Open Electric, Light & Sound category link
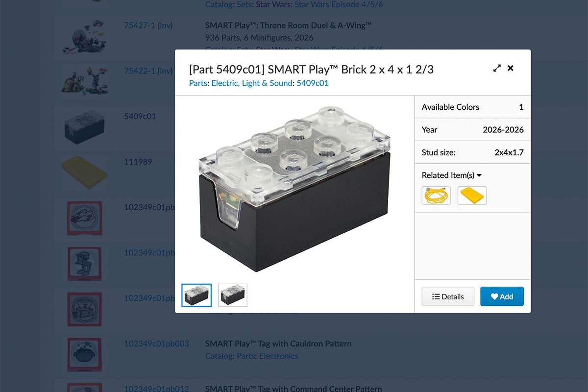Screen dimensions: 588x392 tap(252, 83)
